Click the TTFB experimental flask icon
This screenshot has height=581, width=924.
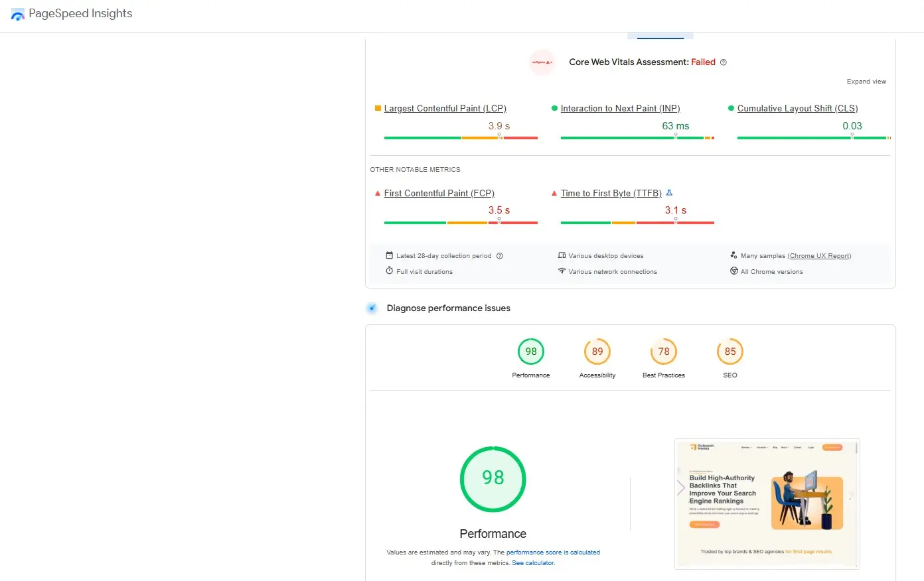669,193
